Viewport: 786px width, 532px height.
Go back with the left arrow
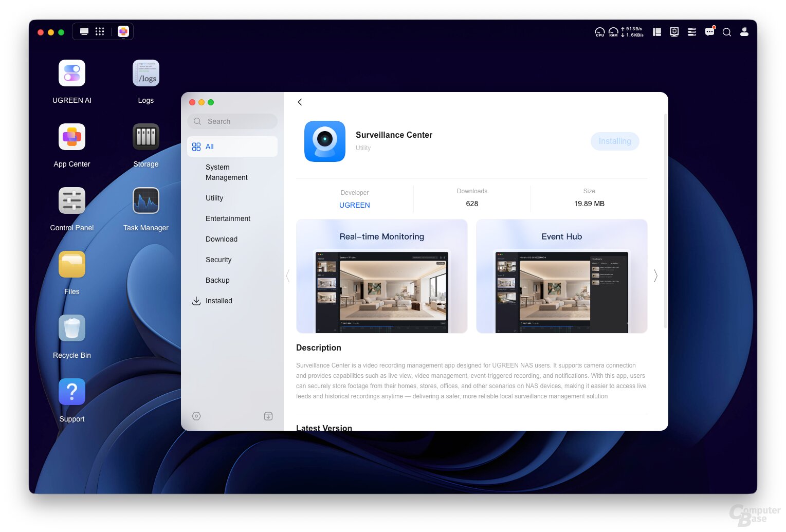tap(300, 102)
